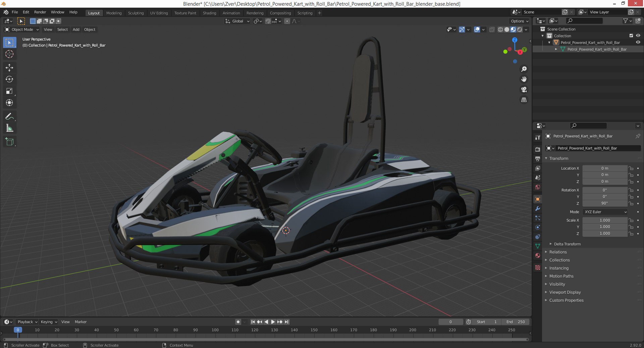The height and width of the screenshot is (348, 644).
Task: Select the Cursor tool in the toolbar
Action: tap(9, 54)
